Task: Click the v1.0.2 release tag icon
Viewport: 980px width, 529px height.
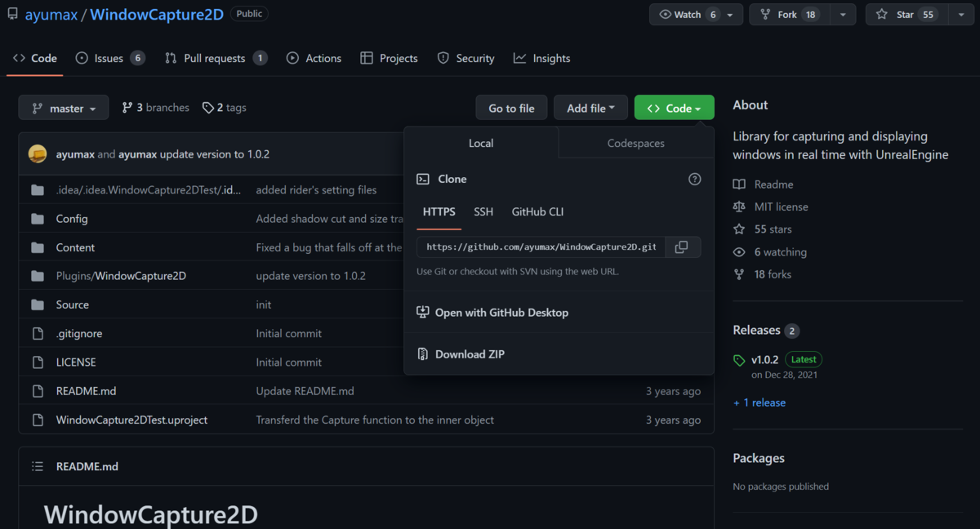Action: [739, 360]
